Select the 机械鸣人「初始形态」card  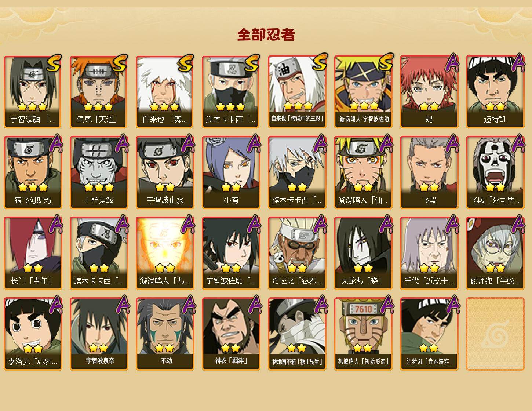pos(363,334)
